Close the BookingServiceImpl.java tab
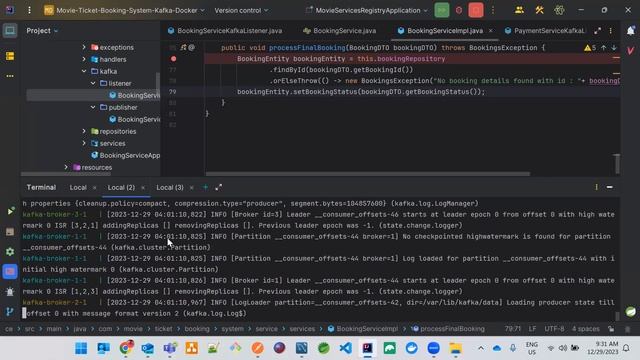Image resolution: width=640 pixels, height=360 pixels. pyautogui.click(x=491, y=31)
